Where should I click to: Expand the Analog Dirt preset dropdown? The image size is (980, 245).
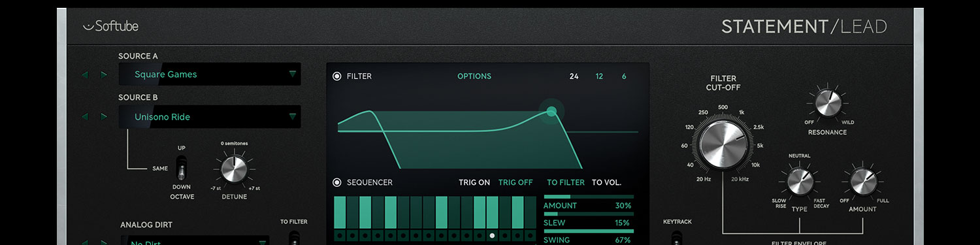196,242
